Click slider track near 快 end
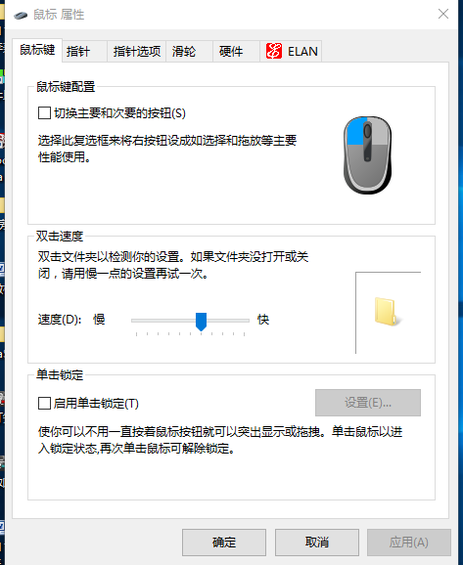Image resolution: width=463 pixels, height=565 pixels. (x=240, y=320)
